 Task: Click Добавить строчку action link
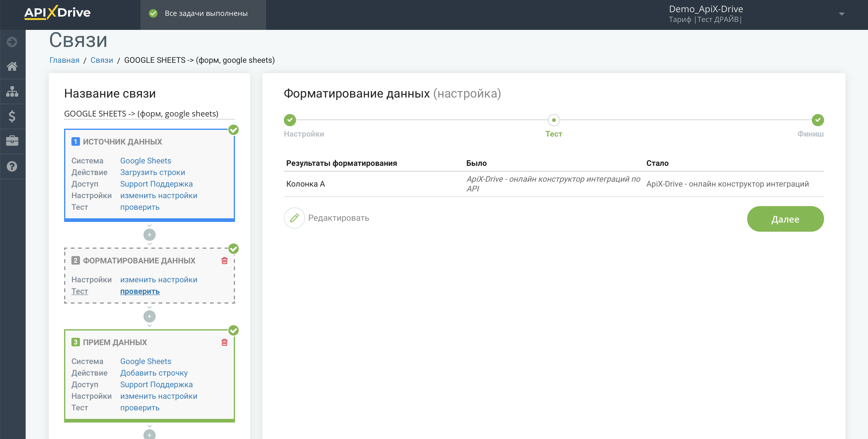(154, 373)
